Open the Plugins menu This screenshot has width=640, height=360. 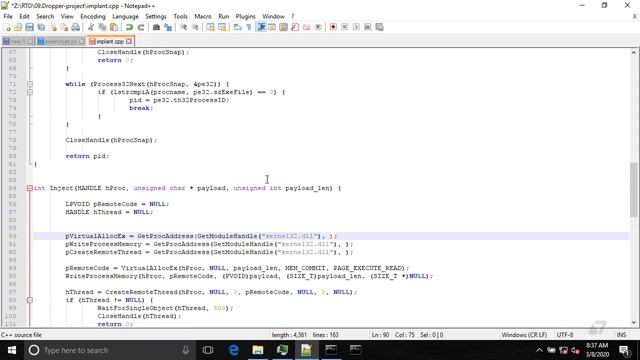[x=245, y=16]
